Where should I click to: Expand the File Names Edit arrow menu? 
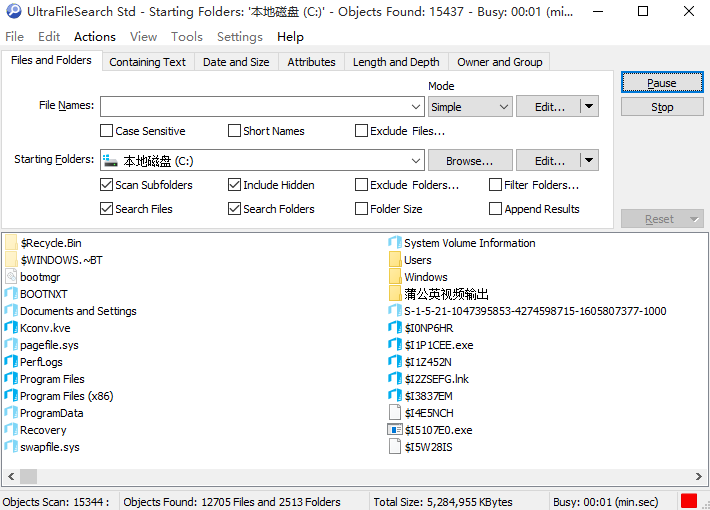click(589, 106)
